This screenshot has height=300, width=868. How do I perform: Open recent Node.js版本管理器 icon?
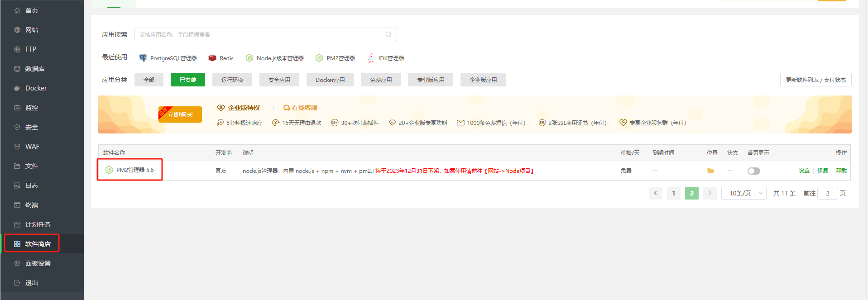tap(249, 58)
